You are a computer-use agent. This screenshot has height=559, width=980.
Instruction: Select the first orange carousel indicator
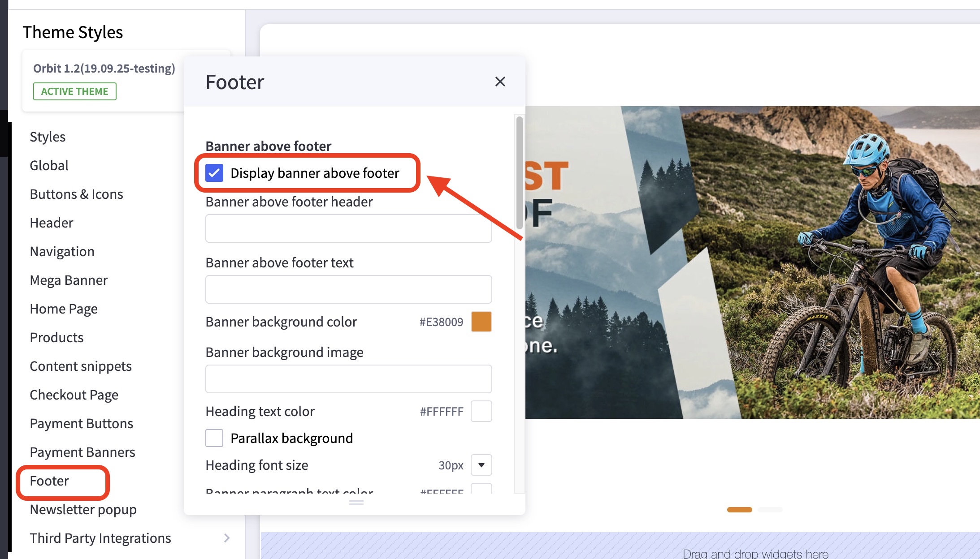(x=739, y=510)
